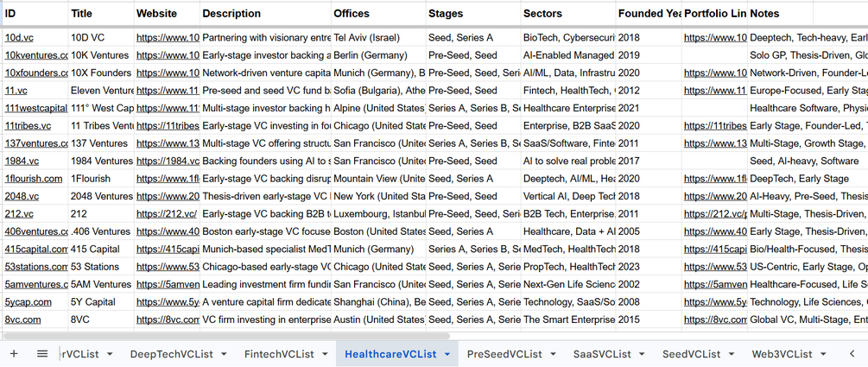Open the 8vc.com ID link
This screenshot has height=367, width=868.
[22, 320]
